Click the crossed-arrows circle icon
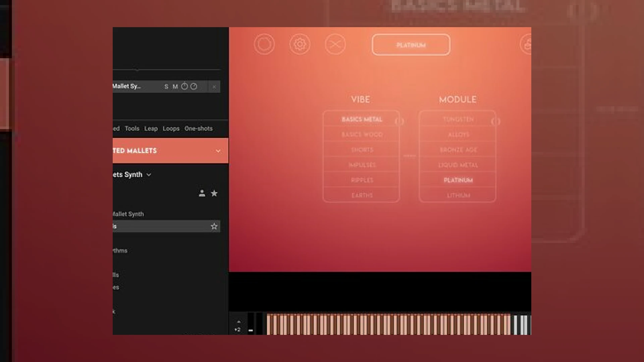 coord(335,44)
